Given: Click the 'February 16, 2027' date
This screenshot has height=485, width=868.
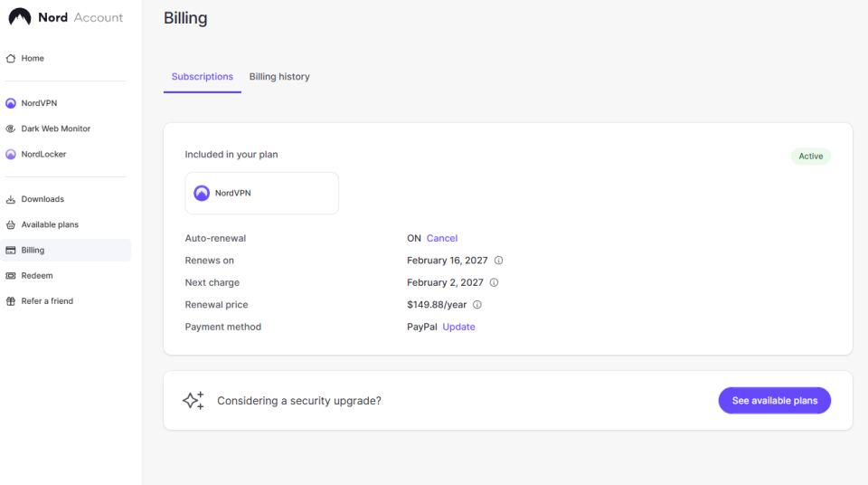Looking at the screenshot, I should pyautogui.click(x=448, y=261).
